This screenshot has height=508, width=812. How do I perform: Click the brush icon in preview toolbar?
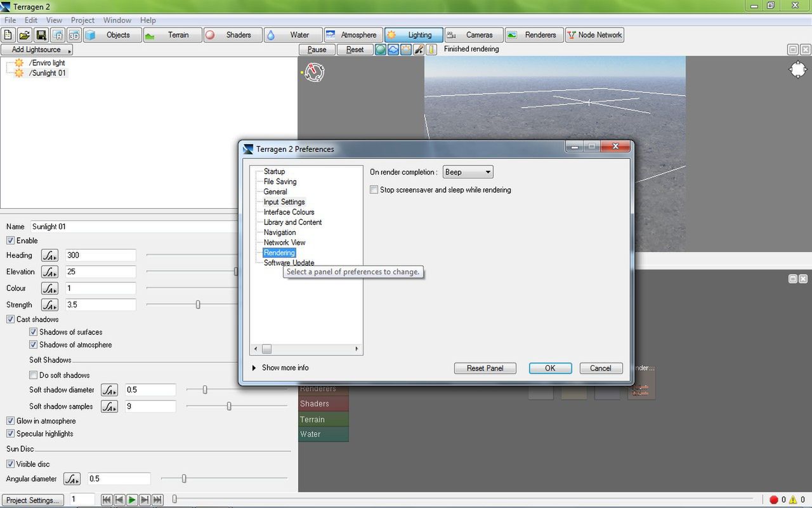pos(419,50)
